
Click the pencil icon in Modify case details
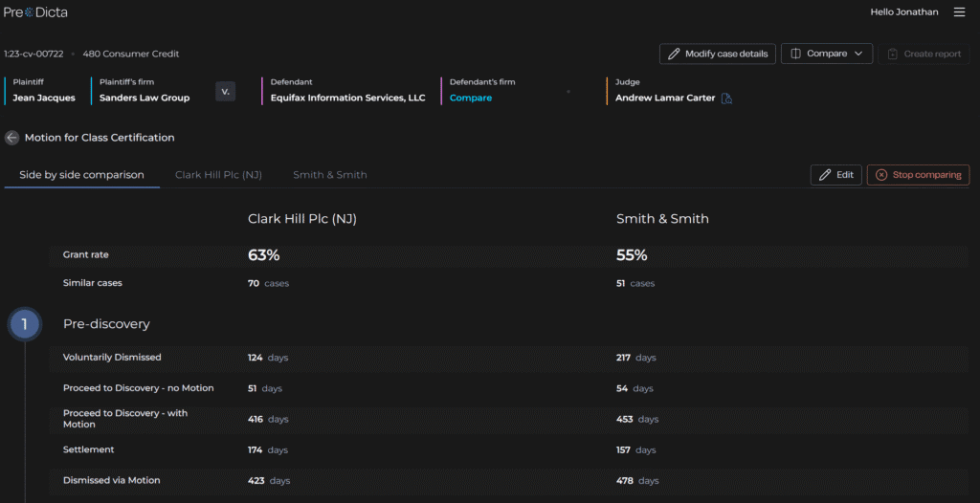coord(674,54)
